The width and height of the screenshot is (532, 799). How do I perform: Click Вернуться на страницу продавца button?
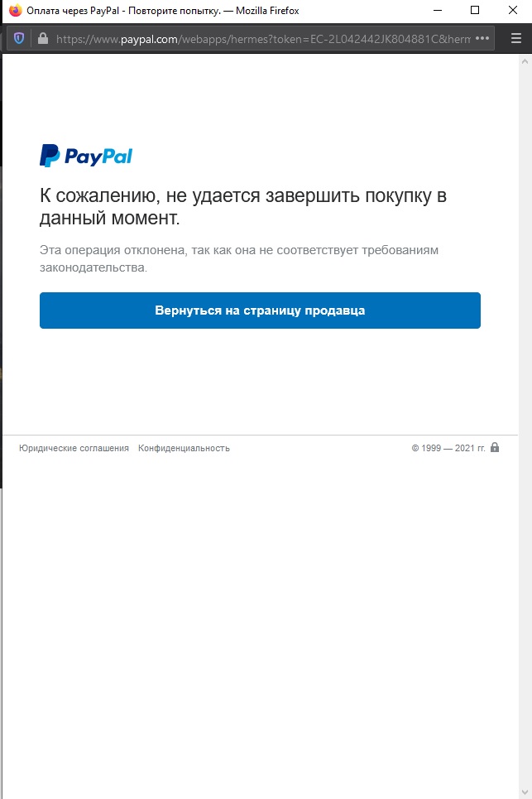click(x=260, y=310)
